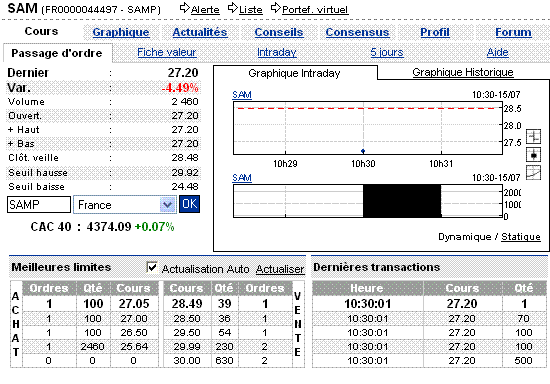Click the black volume bar
Image resolution: width=550 pixels, height=384 pixels.
pos(402,201)
